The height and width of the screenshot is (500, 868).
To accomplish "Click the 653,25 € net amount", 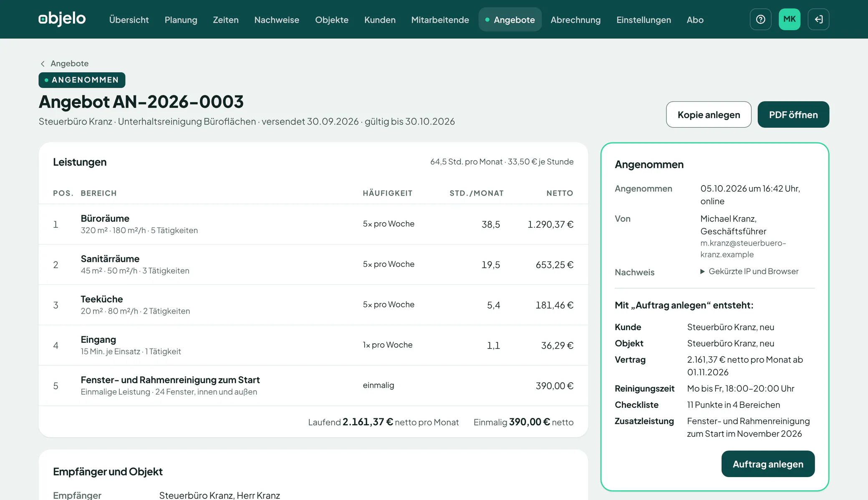I will (x=555, y=265).
